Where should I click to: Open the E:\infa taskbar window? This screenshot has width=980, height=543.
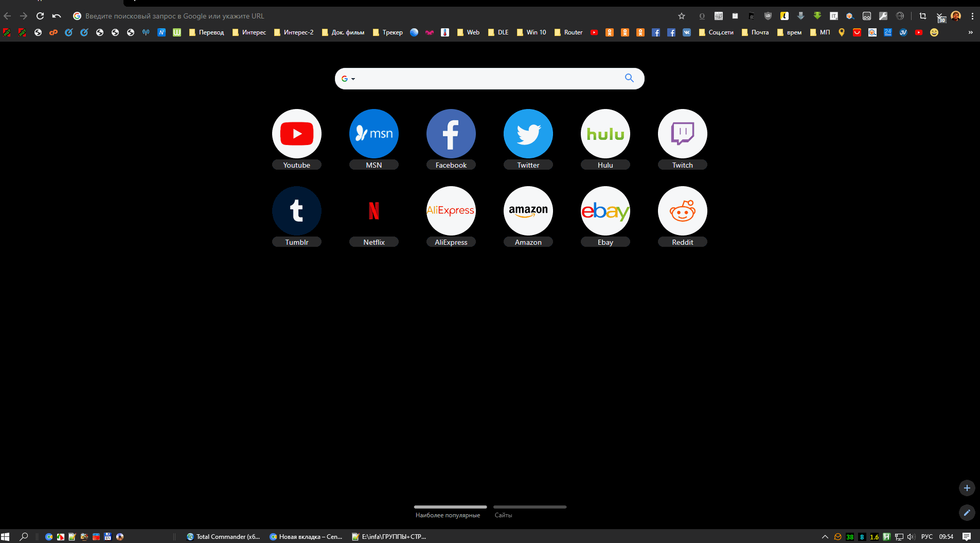389,536
